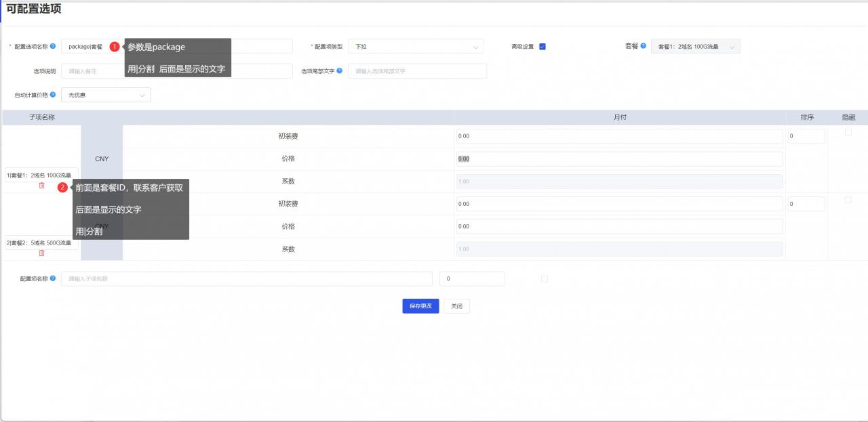Click the first 初装费 monthly price field
Viewport: 868px width, 422px height.
(618, 136)
